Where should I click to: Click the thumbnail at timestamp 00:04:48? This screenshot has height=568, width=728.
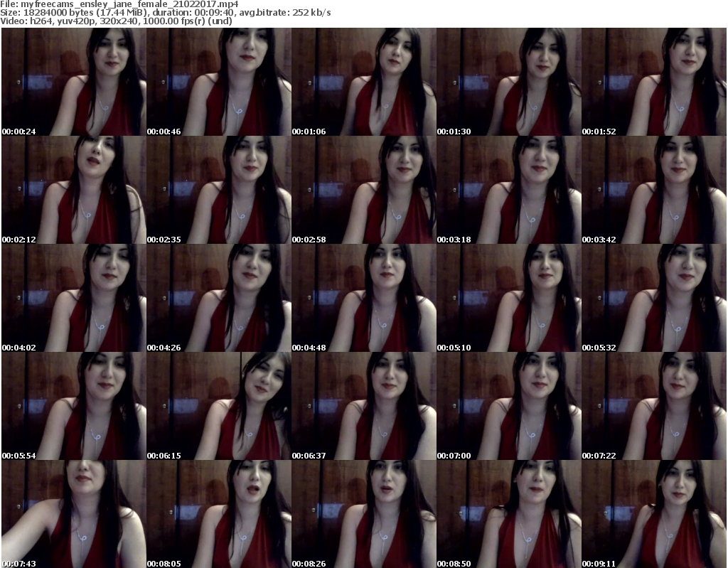363,298
